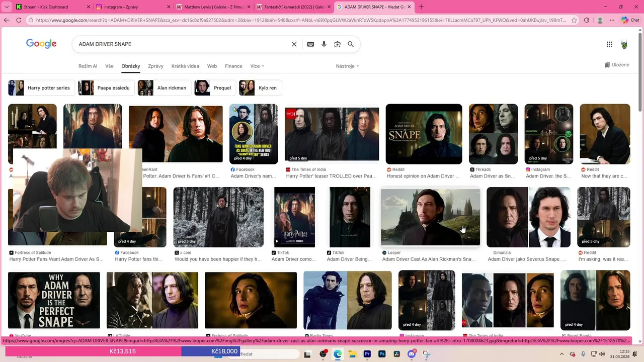Expand the Více dropdown
This screenshot has height=362, width=644.
(257, 66)
